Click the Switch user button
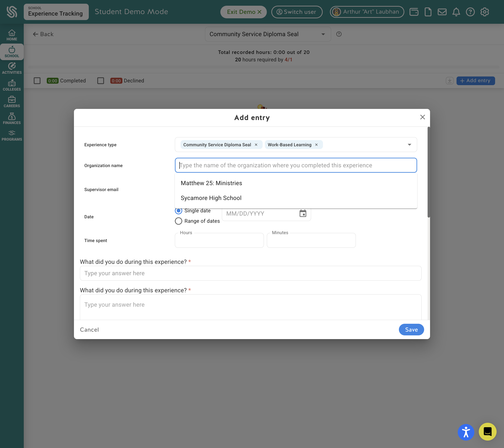 point(297,12)
